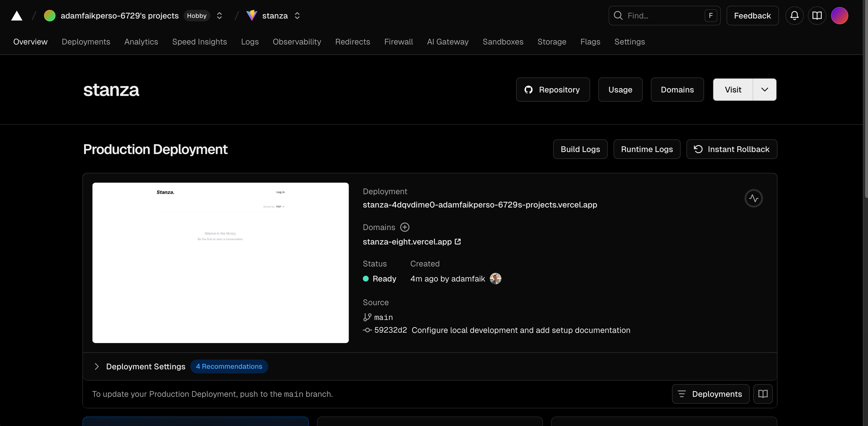Open the team switcher chevrons
868x426 pixels.
[219, 16]
